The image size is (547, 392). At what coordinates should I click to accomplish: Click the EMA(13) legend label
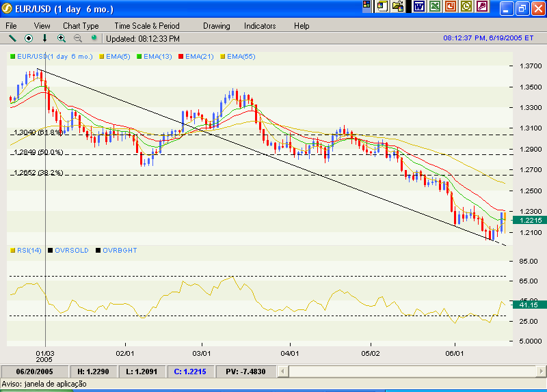pyautogui.click(x=158, y=57)
